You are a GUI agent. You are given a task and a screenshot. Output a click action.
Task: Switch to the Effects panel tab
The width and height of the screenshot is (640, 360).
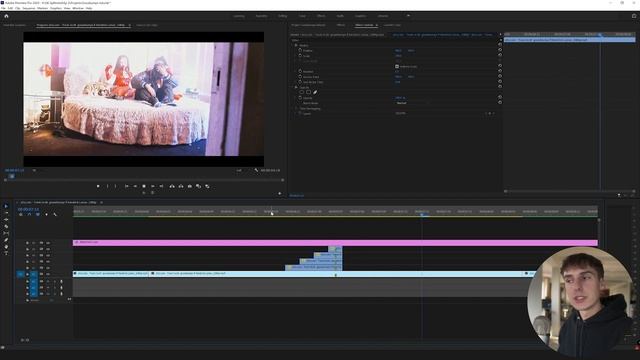point(341,25)
